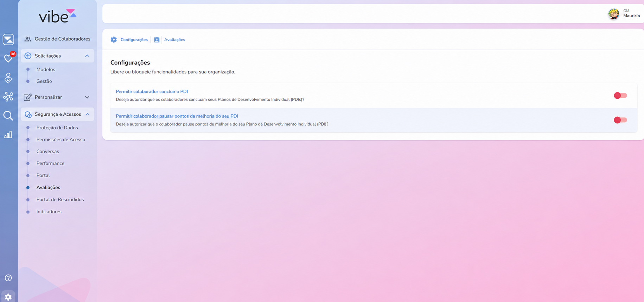Viewport: 644px width, 302px height.
Task: Open Indicadores in sidebar
Action: point(49,212)
